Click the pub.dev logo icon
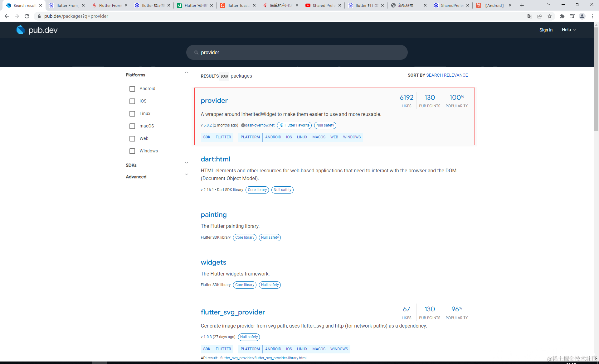This screenshot has width=599, height=364. (20, 30)
